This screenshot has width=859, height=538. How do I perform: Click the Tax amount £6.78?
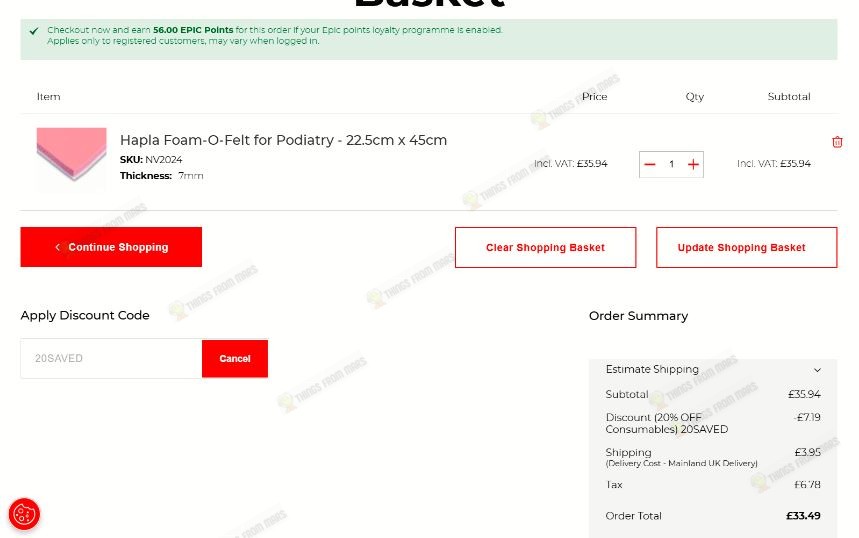tap(808, 484)
